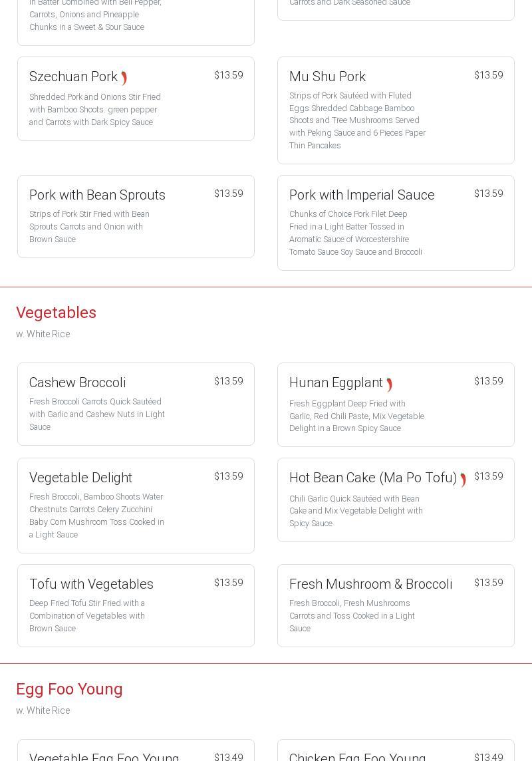Click the Hunan Eggplant title
This screenshot has height=761, width=532.
point(336,383)
